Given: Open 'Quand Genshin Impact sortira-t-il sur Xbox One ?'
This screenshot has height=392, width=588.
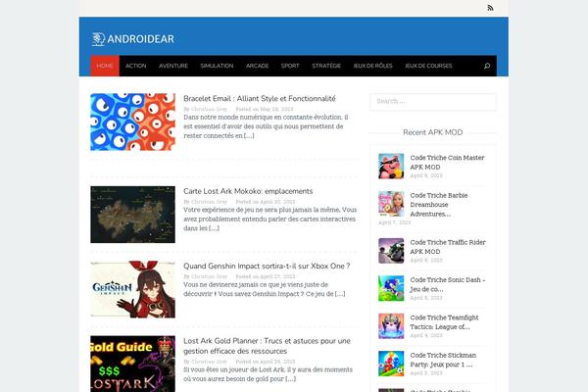Looking at the screenshot, I should tap(267, 266).
